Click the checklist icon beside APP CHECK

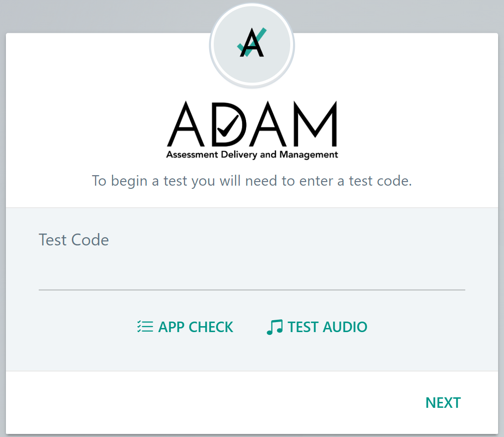144,327
